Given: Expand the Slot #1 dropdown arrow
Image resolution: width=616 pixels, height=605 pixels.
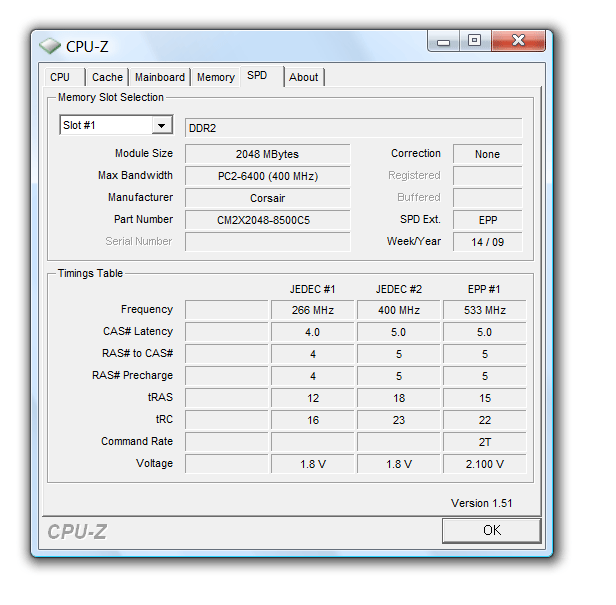Looking at the screenshot, I should [x=161, y=125].
